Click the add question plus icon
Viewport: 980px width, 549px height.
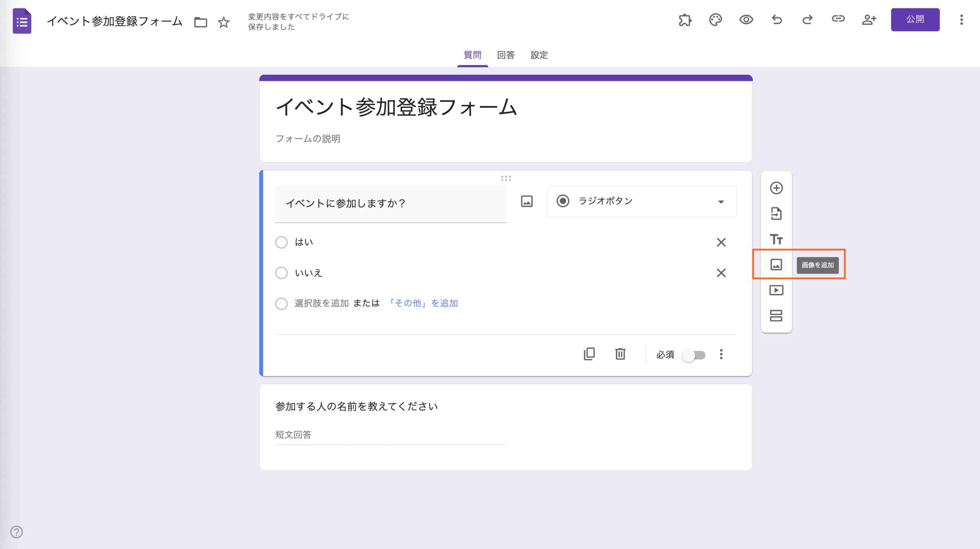(776, 188)
